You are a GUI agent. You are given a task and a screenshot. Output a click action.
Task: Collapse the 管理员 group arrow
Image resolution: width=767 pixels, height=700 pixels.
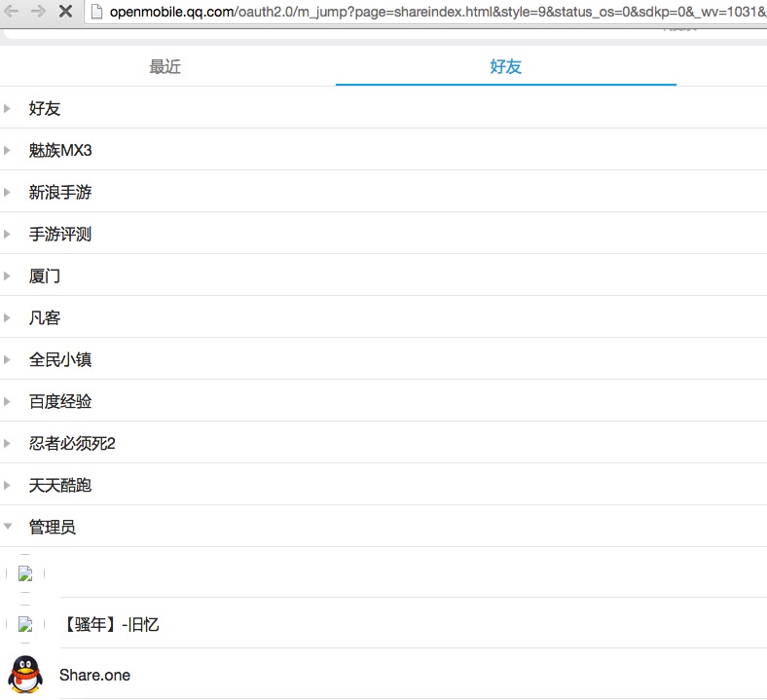(x=8, y=527)
